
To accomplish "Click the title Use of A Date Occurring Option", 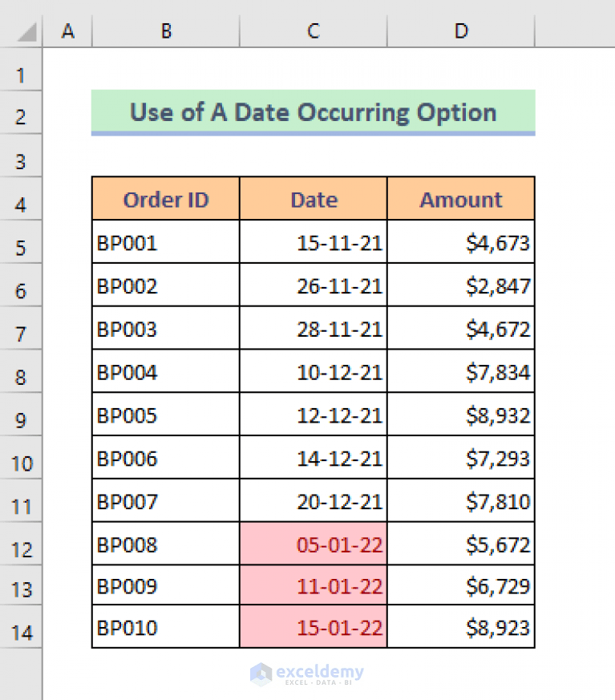I will coord(314,112).
